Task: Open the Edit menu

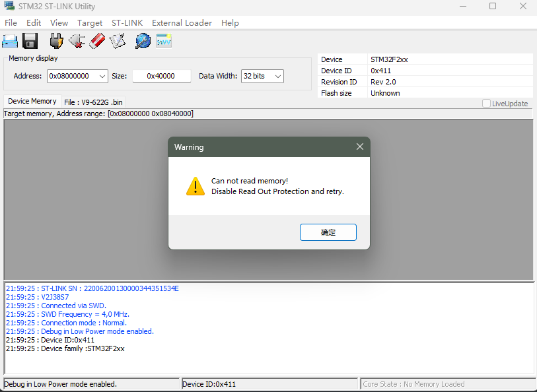Action: pos(34,23)
